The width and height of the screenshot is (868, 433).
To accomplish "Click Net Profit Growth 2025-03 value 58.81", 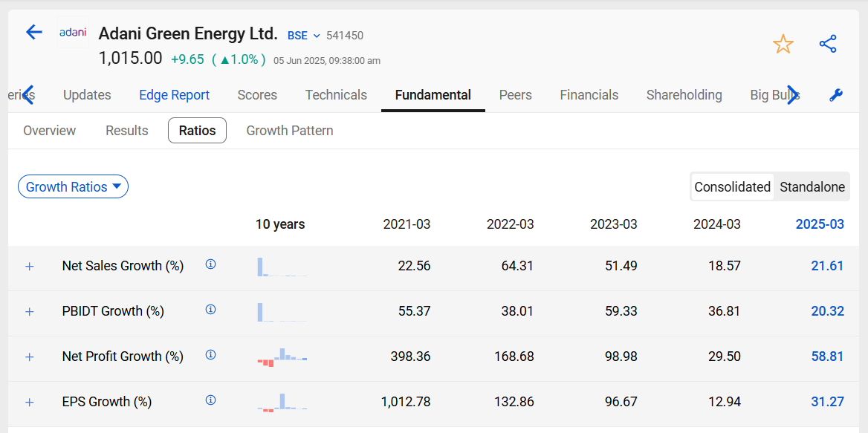I will click(x=828, y=357).
